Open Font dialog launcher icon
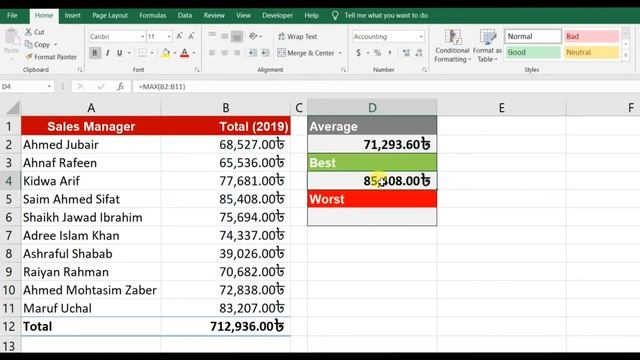 [x=197, y=70]
